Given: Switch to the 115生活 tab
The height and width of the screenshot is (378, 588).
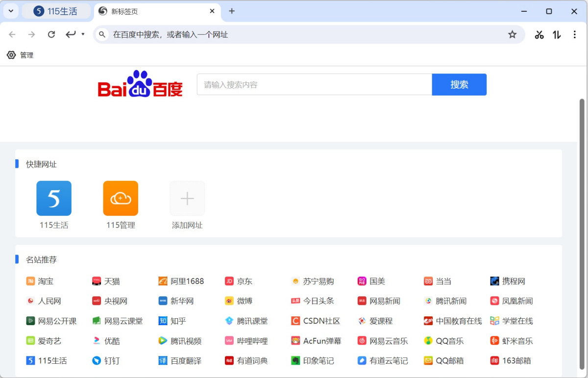Looking at the screenshot, I should pyautogui.click(x=56, y=11).
